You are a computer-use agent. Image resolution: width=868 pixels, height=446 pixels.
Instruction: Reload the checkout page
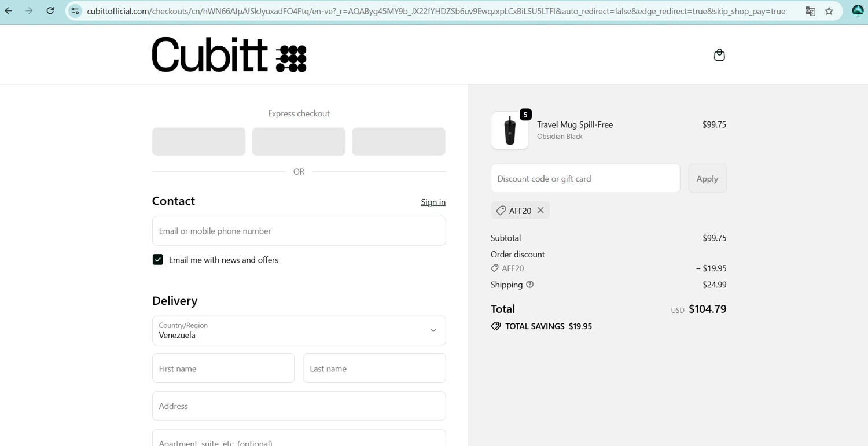[x=50, y=11]
